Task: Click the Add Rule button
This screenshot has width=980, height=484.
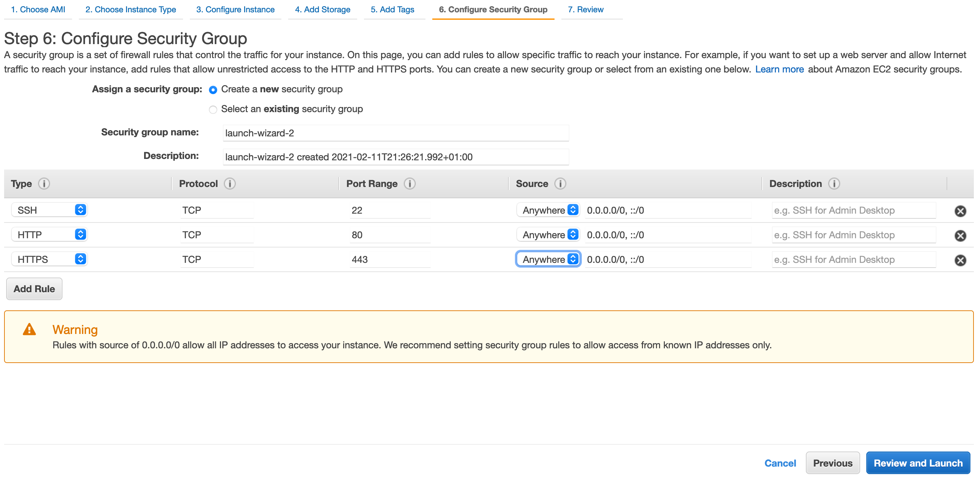Action: [x=34, y=289]
